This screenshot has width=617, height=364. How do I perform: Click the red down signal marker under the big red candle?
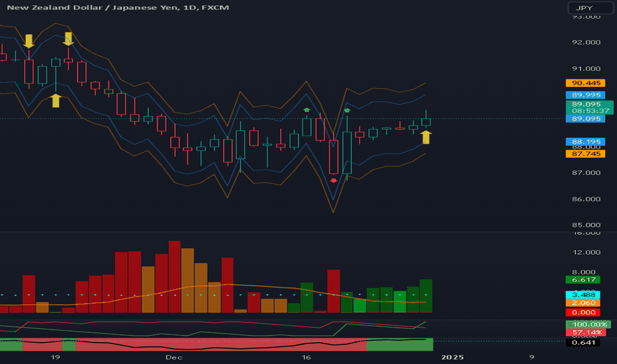pyautogui.click(x=333, y=181)
